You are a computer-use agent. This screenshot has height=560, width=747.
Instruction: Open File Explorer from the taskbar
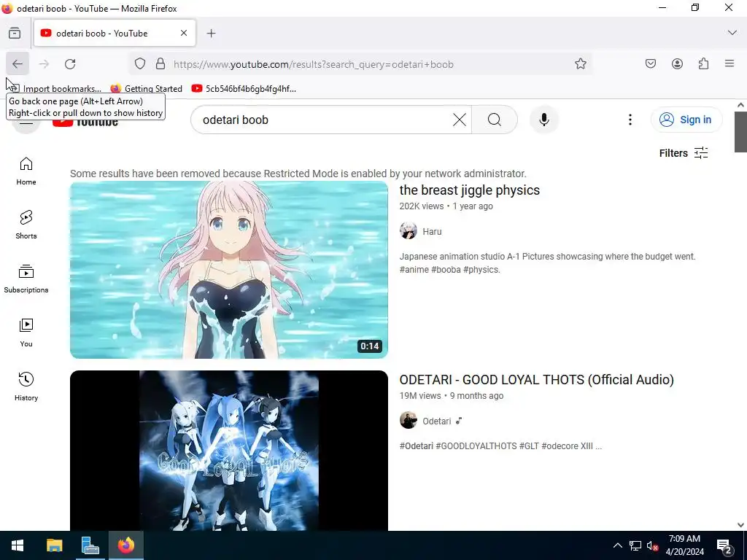pyautogui.click(x=54, y=545)
